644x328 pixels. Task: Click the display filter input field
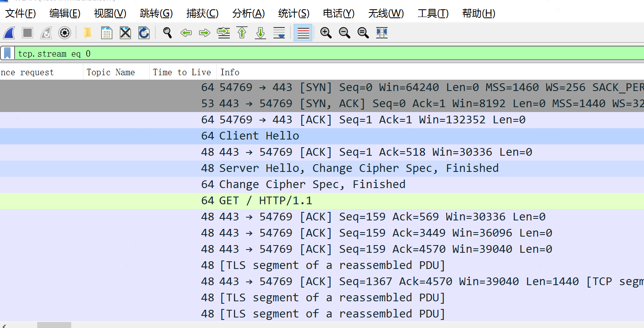[324, 53]
